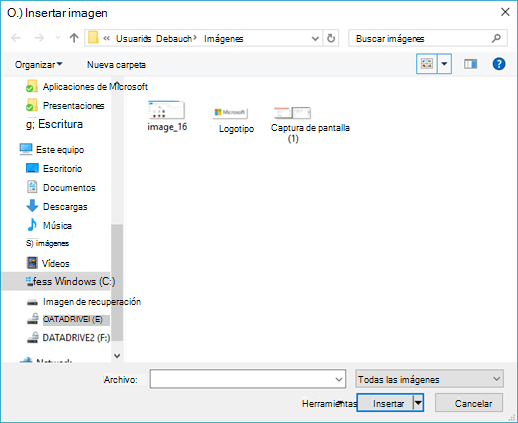Click the Música note icon
This screenshot has width=518, height=423.
coord(32,225)
